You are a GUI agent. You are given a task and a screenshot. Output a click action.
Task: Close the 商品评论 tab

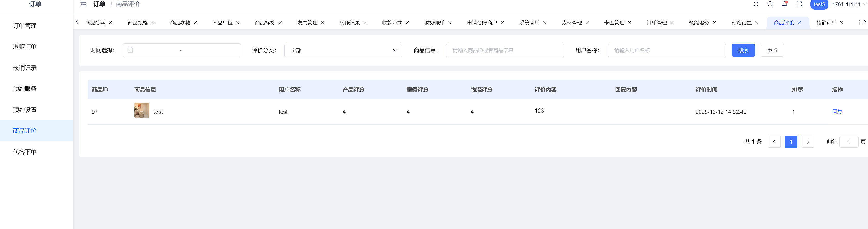(x=799, y=23)
